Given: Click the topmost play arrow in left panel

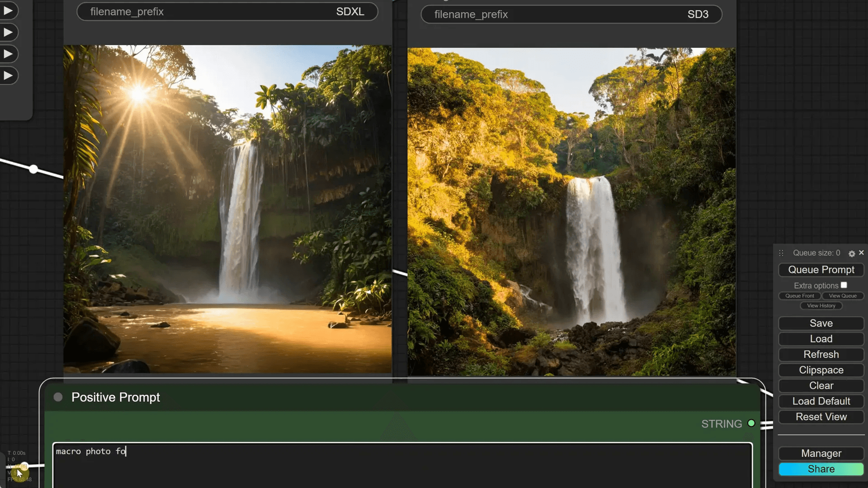Looking at the screenshot, I should tap(8, 11).
